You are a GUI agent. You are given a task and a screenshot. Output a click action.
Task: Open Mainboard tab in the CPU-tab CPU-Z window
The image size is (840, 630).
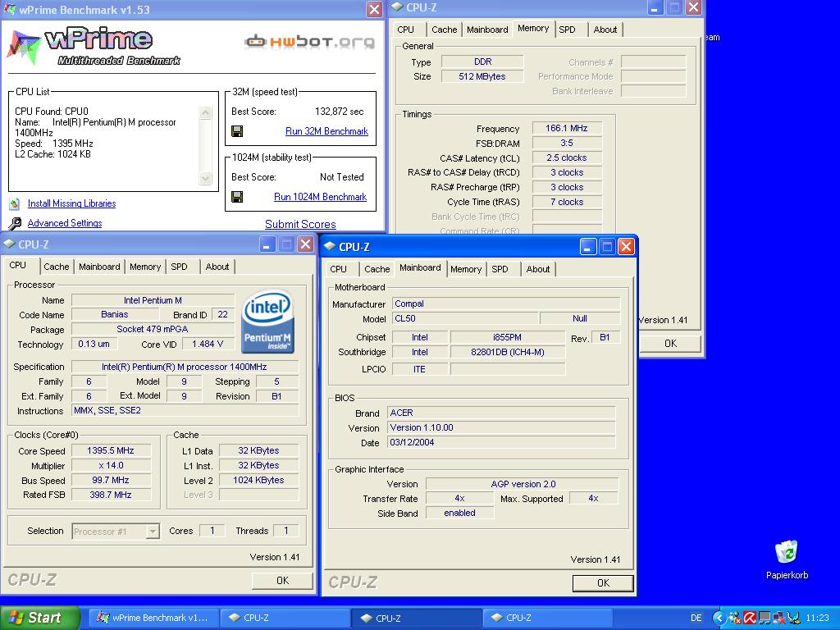[99, 267]
